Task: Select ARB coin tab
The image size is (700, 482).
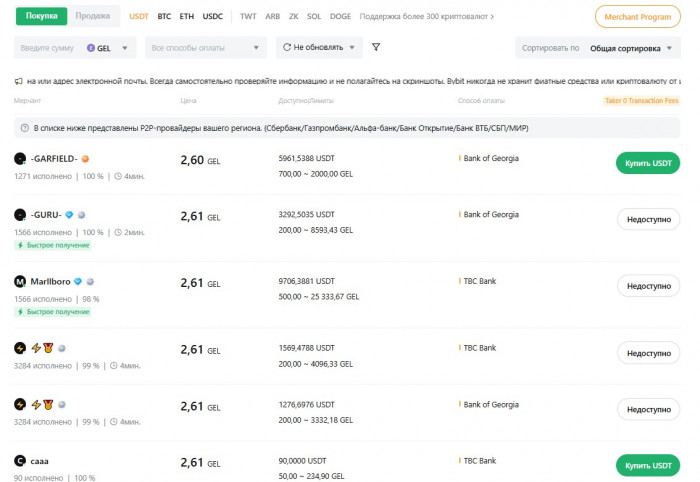Action: (272, 17)
